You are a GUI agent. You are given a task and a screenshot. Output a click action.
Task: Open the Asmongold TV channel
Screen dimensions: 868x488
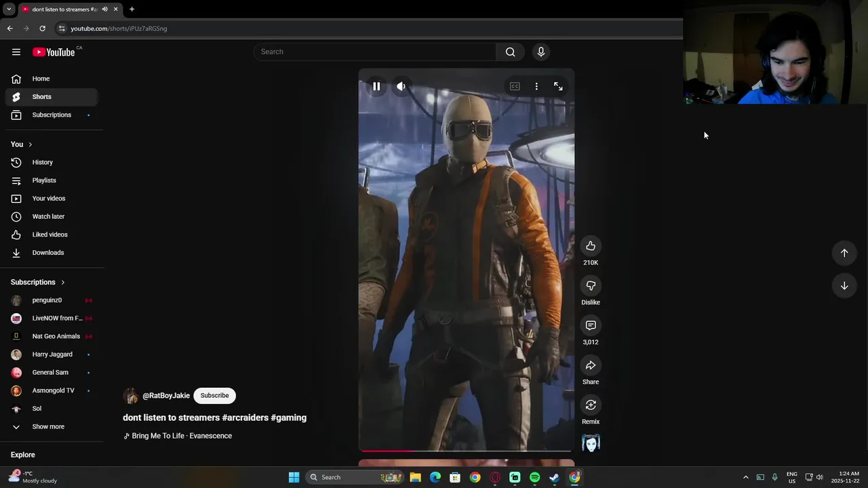(x=52, y=391)
